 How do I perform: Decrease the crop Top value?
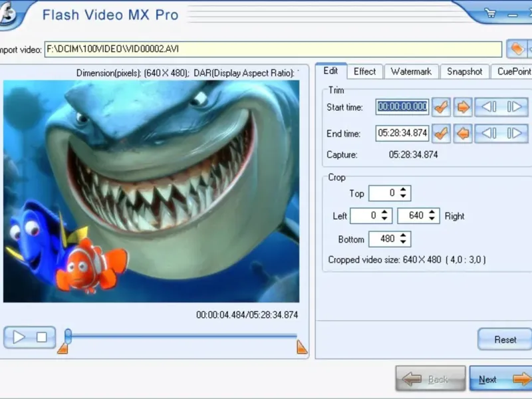coord(403,196)
